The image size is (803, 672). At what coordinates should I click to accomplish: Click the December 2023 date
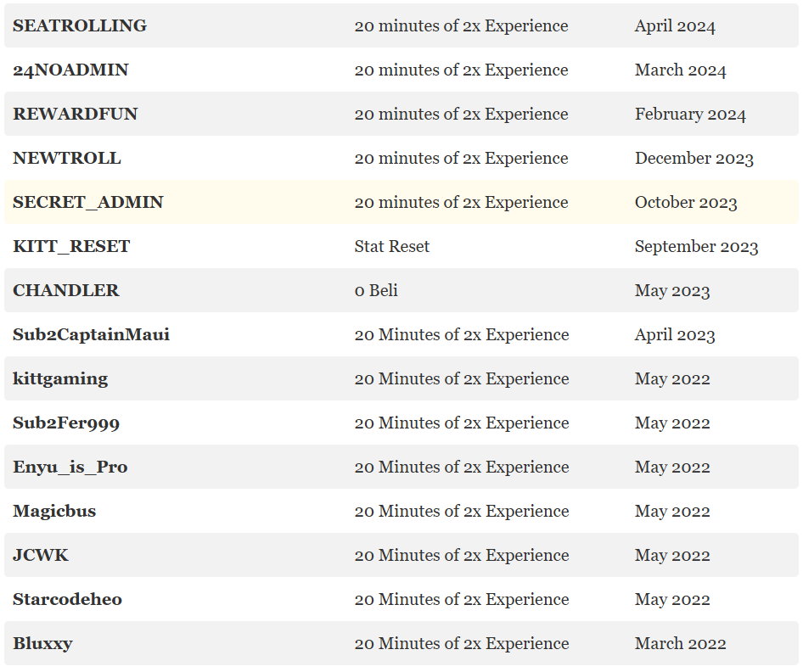(693, 159)
